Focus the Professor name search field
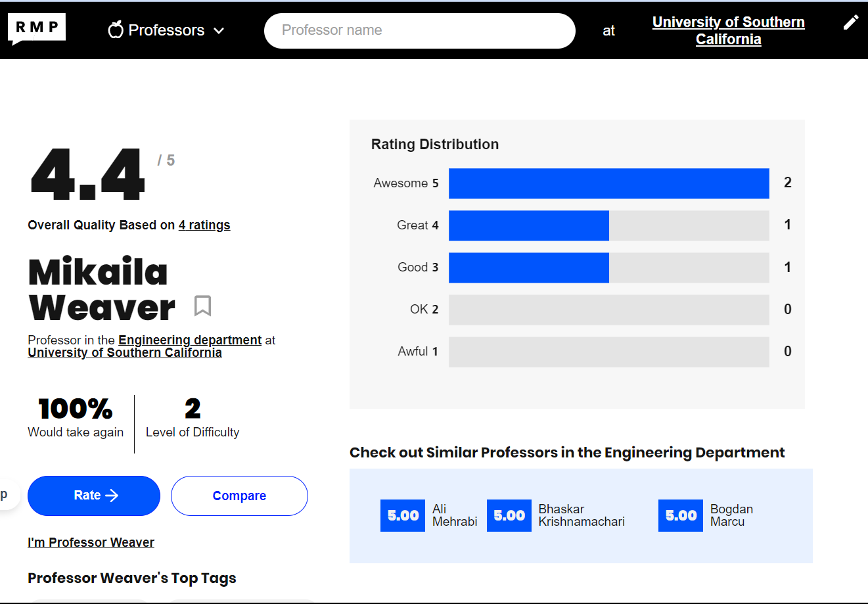Image resolution: width=868 pixels, height=604 pixels. click(x=420, y=30)
